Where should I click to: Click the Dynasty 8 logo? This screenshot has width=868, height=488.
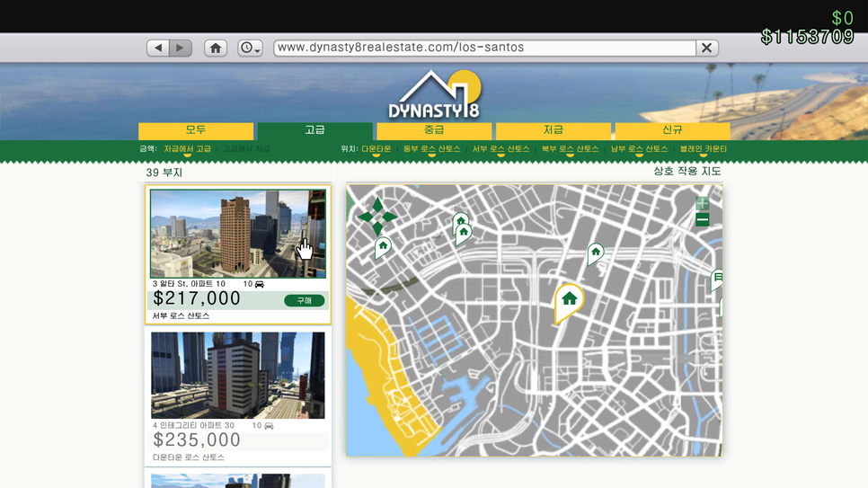coord(434,94)
